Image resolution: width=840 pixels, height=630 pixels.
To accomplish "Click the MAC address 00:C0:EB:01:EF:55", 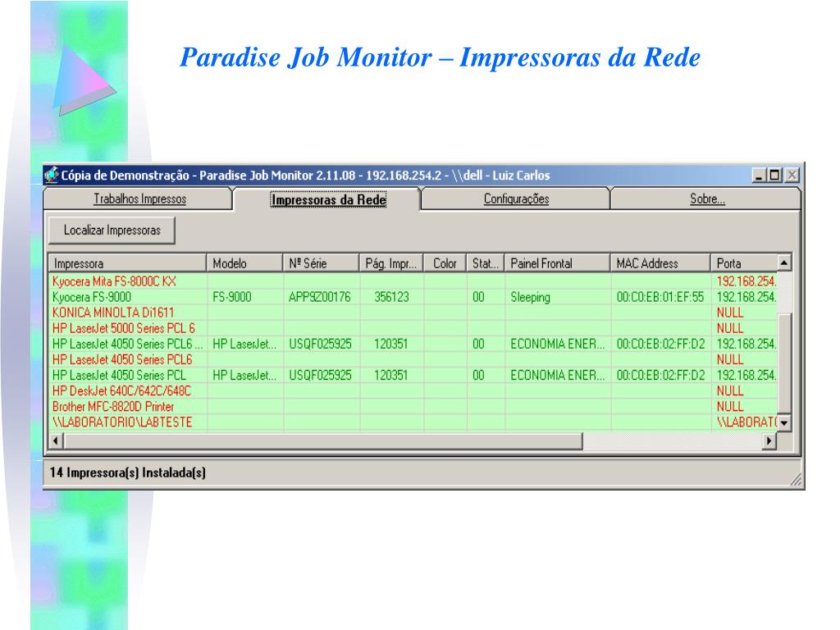I will click(x=660, y=297).
